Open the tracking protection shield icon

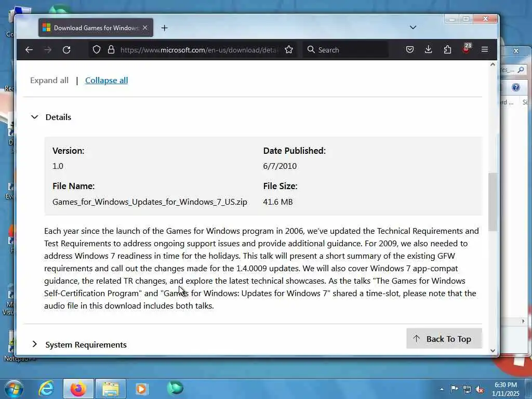[97, 50]
